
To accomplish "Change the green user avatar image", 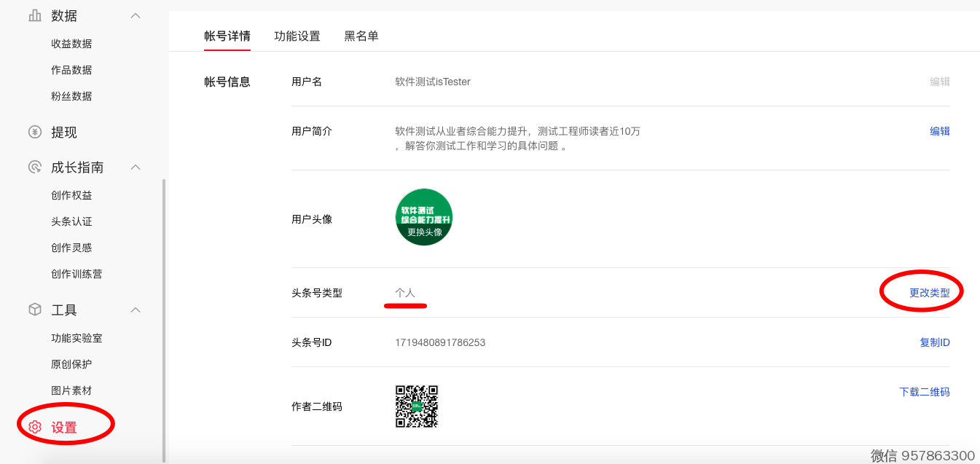I will tap(424, 217).
